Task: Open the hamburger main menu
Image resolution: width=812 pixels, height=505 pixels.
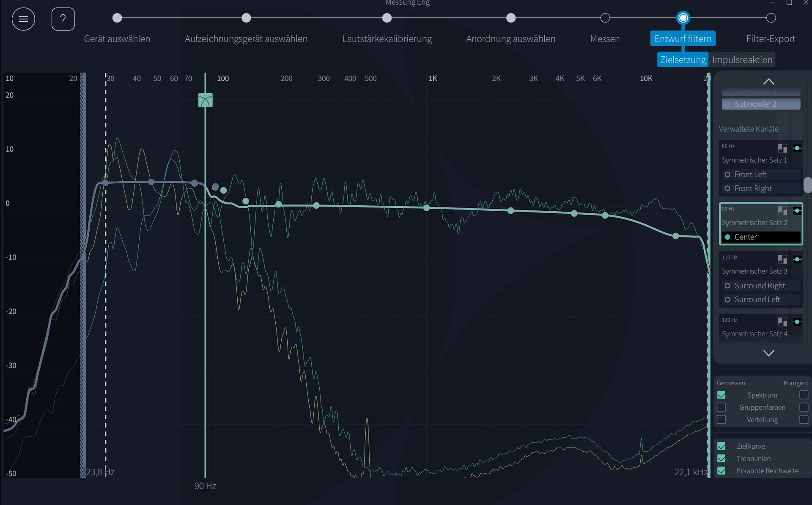Action: [x=23, y=19]
